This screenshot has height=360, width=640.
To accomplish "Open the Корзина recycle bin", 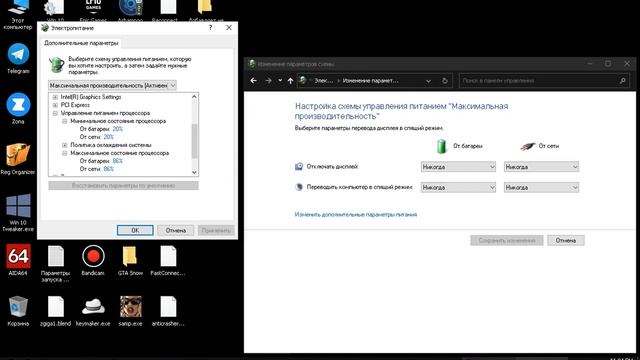I will click(18, 311).
